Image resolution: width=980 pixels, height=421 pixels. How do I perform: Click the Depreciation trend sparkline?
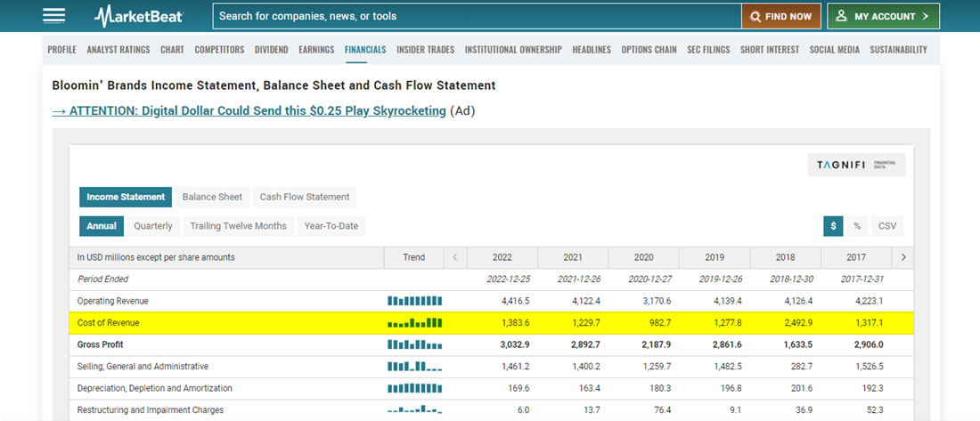coord(414,388)
